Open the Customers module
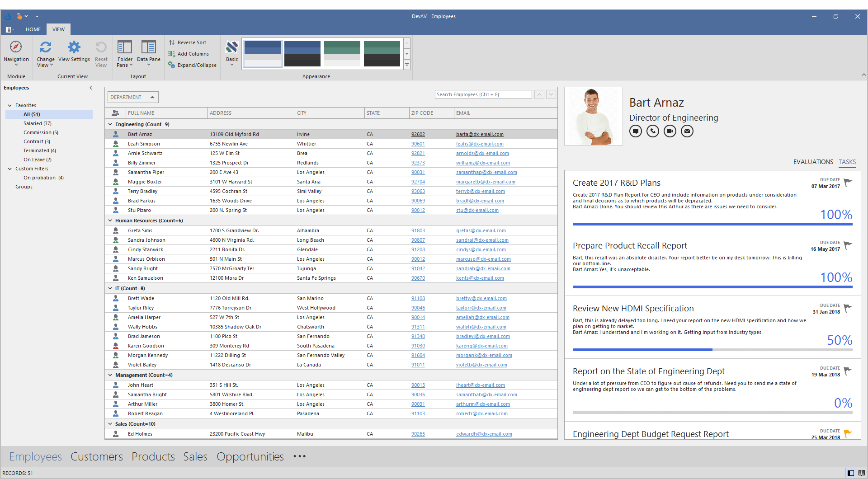This screenshot has width=868, height=479. point(96,456)
